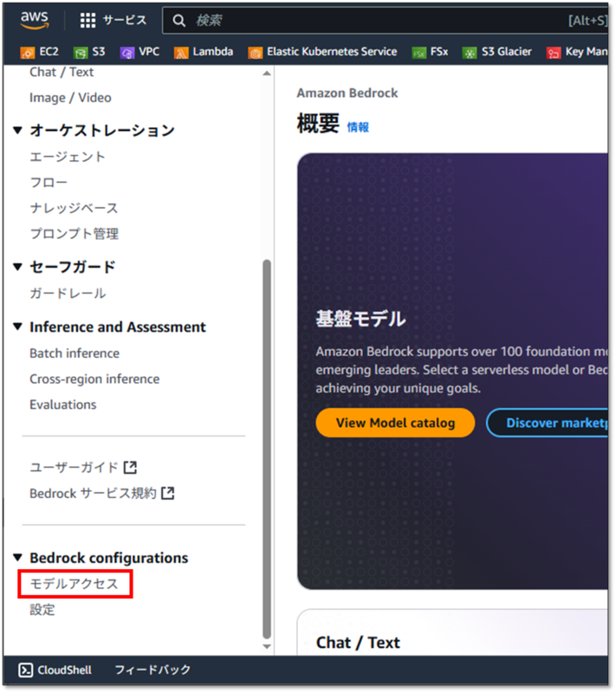Click the Discover marketplace button

pos(547,423)
